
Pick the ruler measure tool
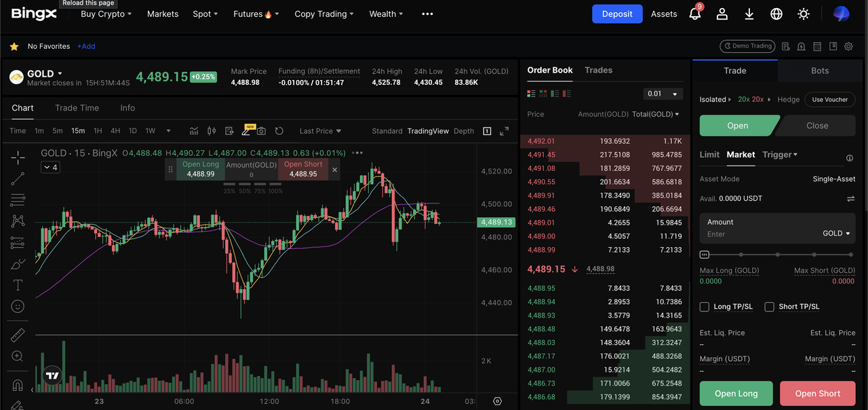coord(18,335)
